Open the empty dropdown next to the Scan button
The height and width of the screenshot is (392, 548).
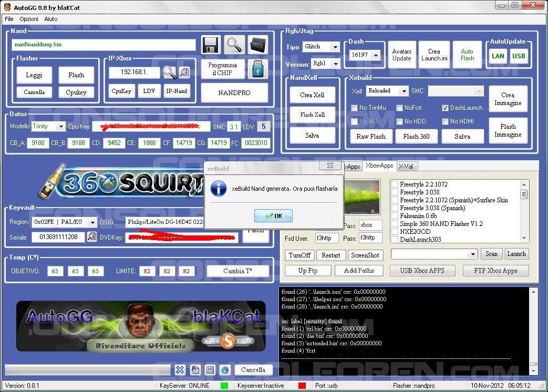point(435,254)
